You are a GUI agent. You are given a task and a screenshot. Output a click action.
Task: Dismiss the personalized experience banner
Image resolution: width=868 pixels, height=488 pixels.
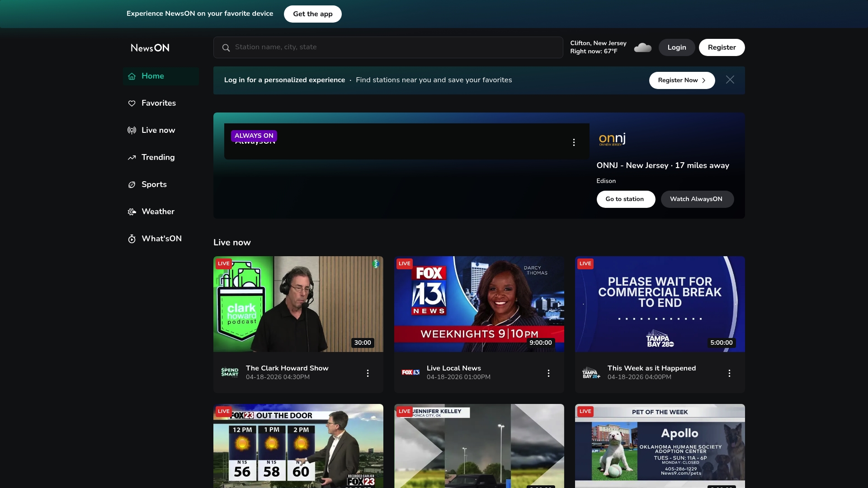(730, 80)
